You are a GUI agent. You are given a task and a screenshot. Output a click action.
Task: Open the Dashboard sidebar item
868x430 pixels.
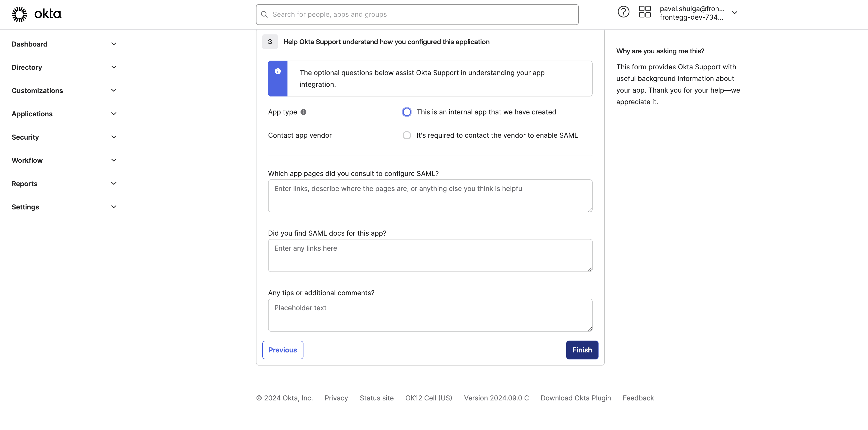point(64,44)
